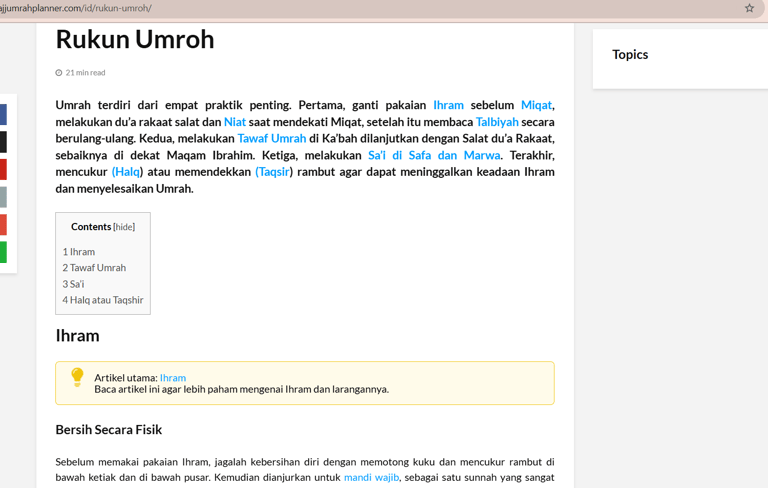Bookmark this page with the star icon

tap(749, 8)
